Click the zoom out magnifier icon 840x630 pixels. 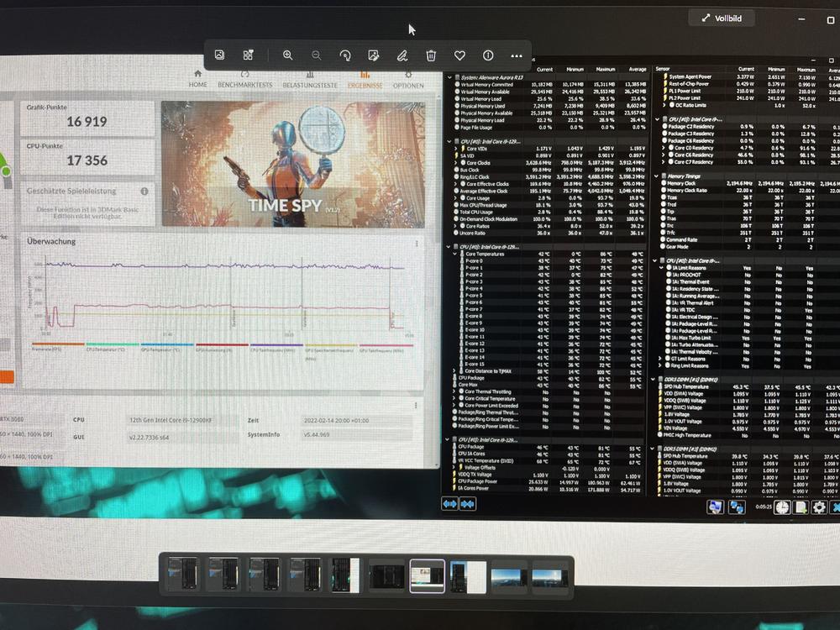(x=316, y=55)
